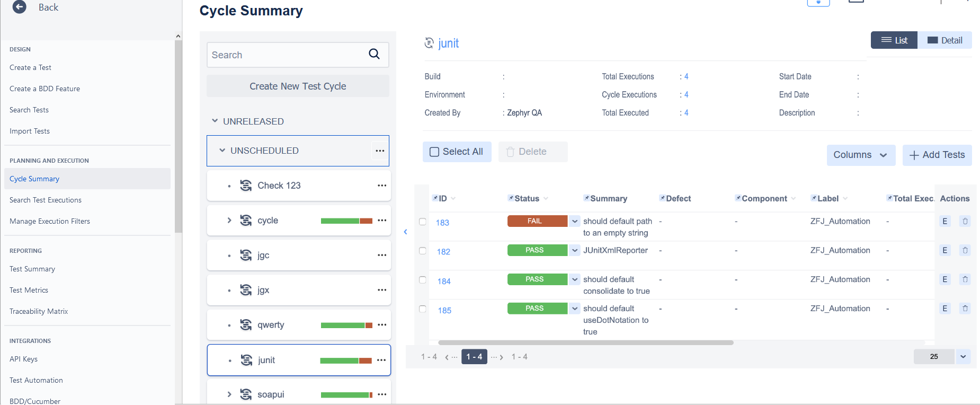This screenshot has height=405, width=980.
Task: Open status dropdown for FAIL test 183
Action: [575, 221]
